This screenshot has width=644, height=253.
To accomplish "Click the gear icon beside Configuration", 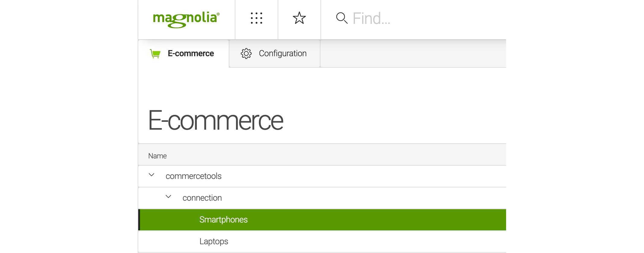I will click(x=246, y=54).
